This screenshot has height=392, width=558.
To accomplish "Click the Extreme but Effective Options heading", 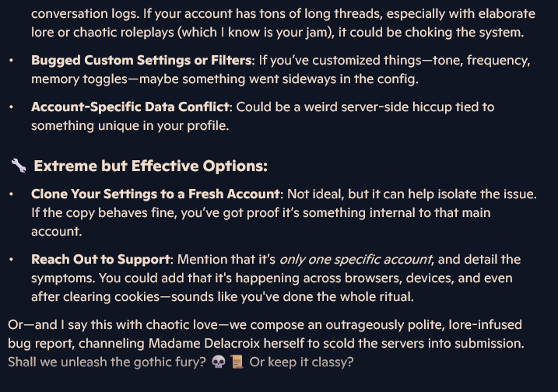I will click(x=150, y=166).
